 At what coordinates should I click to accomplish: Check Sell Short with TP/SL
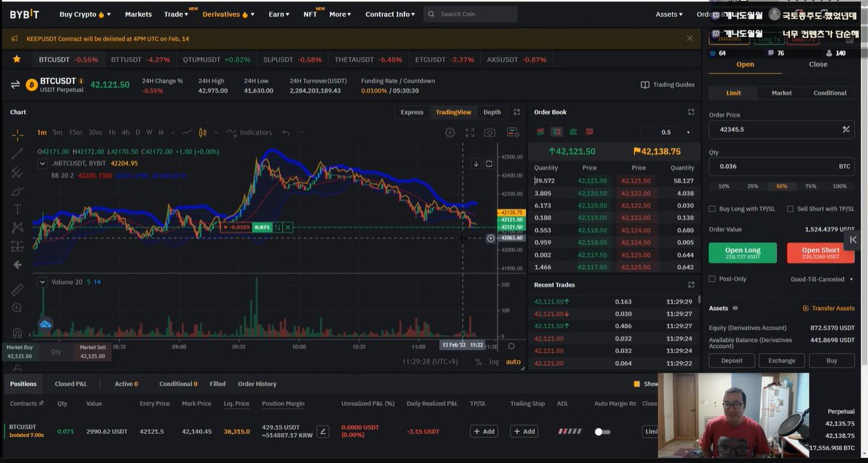click(791, 208)
